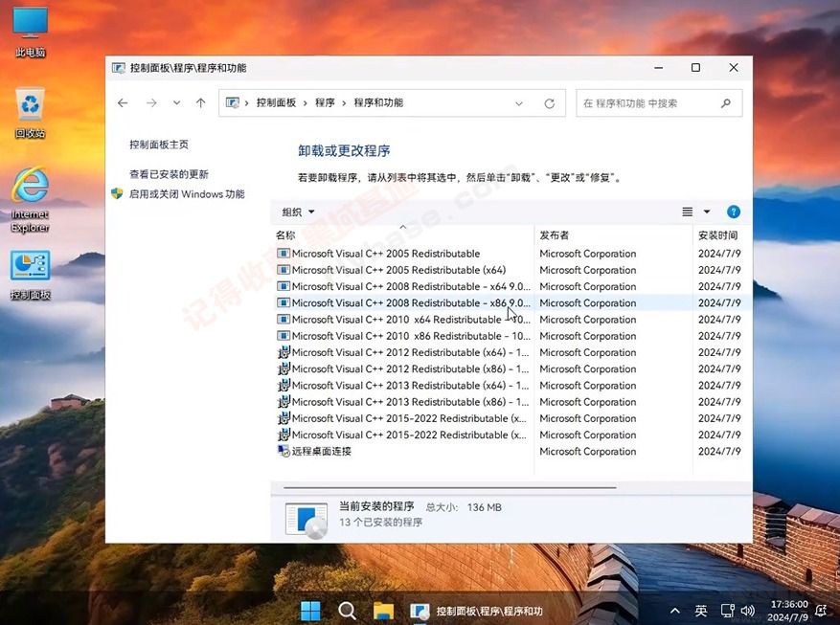Screen dimensions: 840x625
Task: Click the 当前安装的程序 details pane thumbnail
Action: click(x=306, y=520)
